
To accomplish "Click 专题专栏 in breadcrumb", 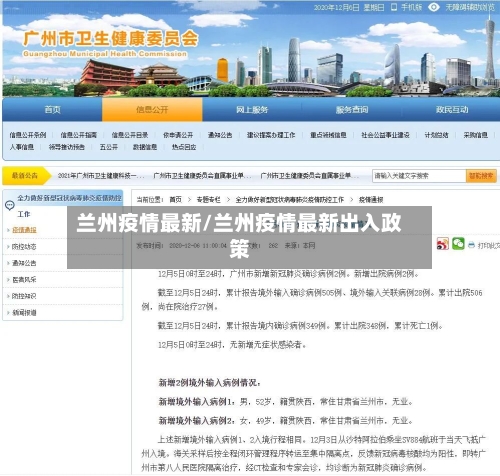I will tap(208, 200).
